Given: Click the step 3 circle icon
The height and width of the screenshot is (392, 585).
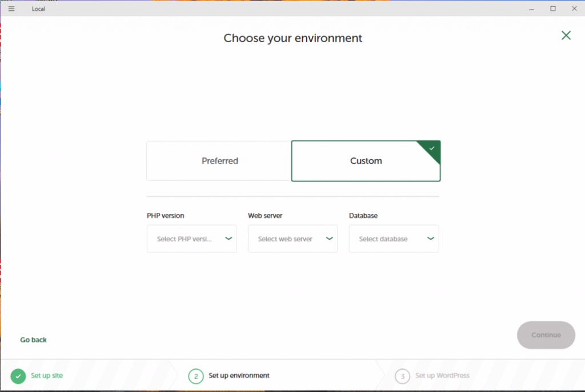Looking at the screenshot, I should tap(402, 377).
